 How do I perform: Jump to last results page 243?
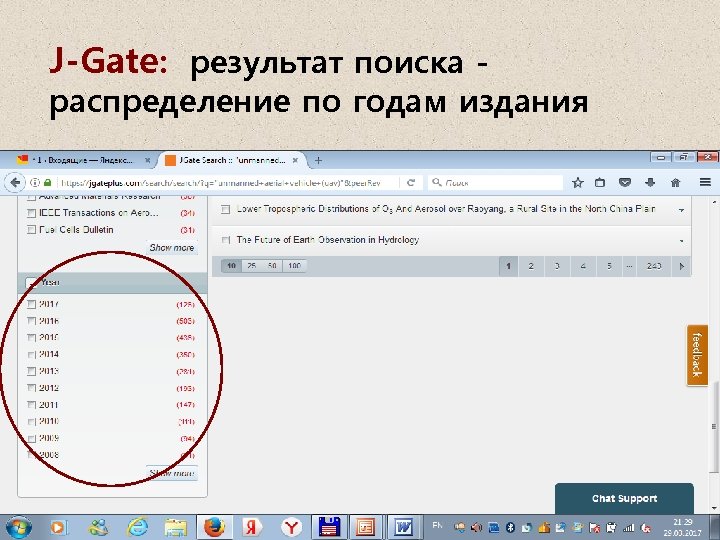(654, 266)
